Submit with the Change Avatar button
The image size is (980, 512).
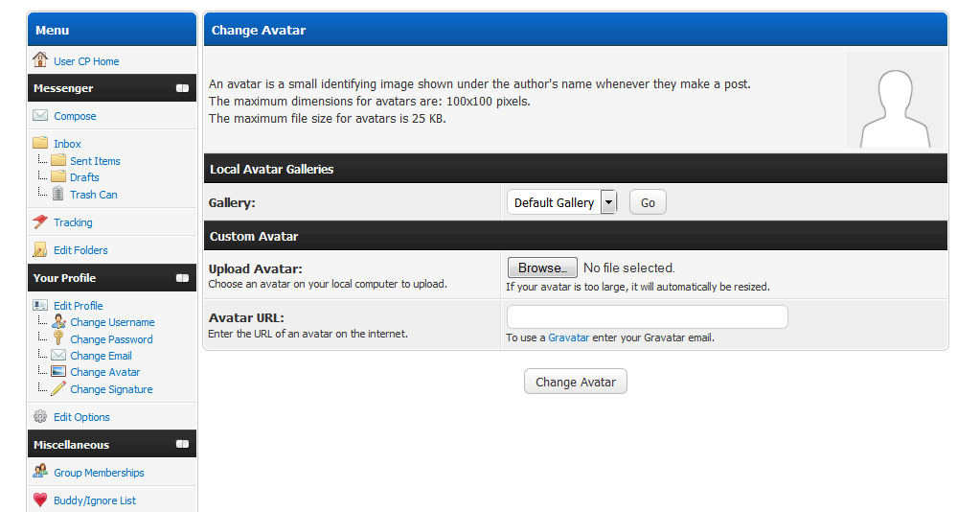pyautogui.click(x=575, y=382)
